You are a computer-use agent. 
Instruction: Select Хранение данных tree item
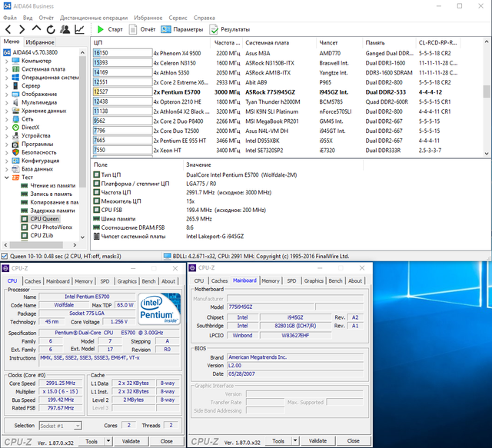tap(44, 111)
